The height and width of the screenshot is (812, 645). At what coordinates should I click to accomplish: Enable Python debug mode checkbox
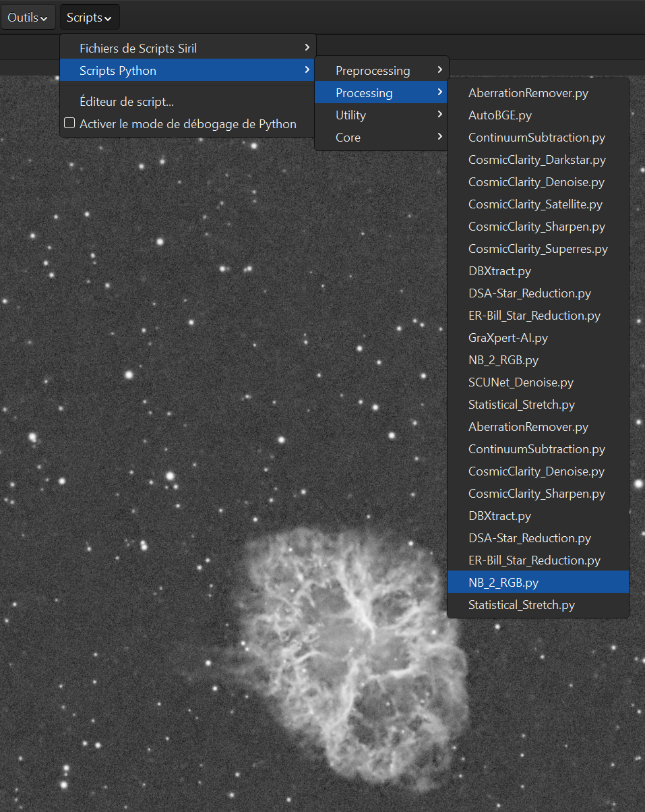click(69, 123)
